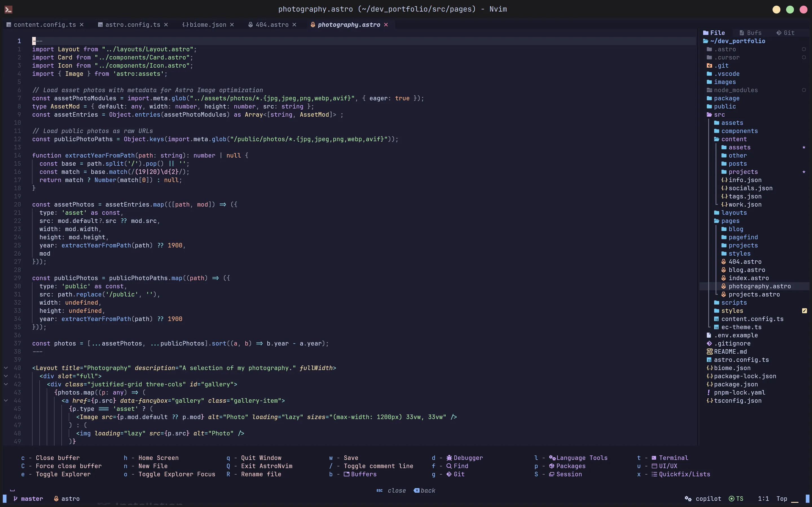Open work.json in the file tree

pyautogui.click(x=741, y=205)
